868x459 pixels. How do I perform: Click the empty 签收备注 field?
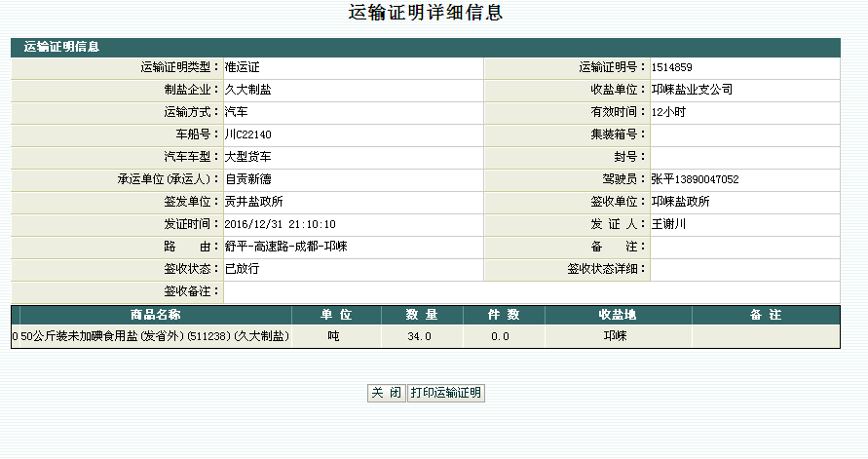tap(531, 291)
